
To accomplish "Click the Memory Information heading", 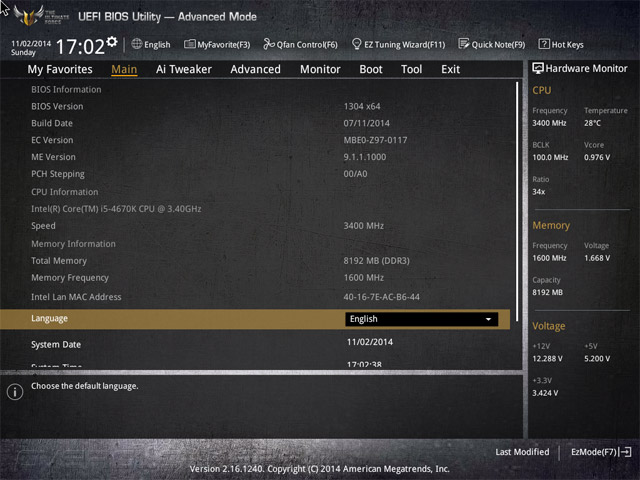I will click(73, 244).
